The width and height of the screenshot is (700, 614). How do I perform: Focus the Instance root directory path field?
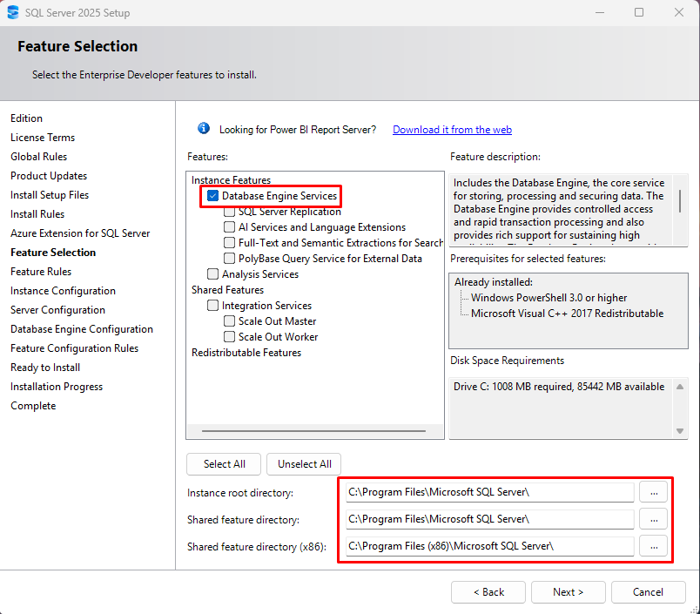[x=489, y=492]
